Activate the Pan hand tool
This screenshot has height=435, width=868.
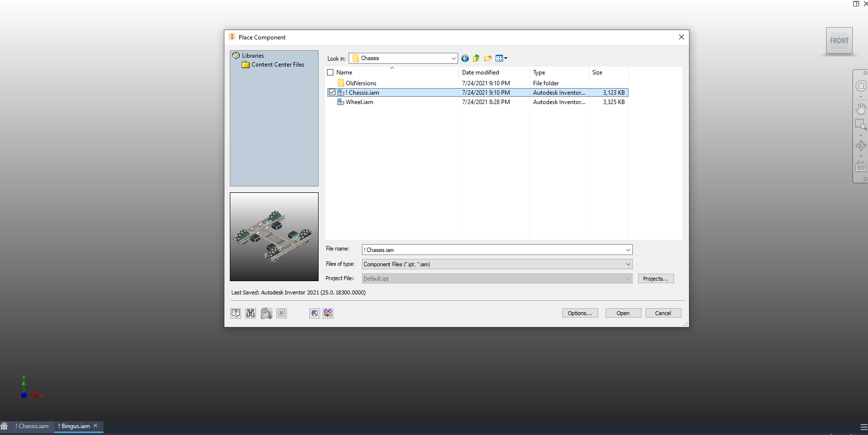point(861,108)
